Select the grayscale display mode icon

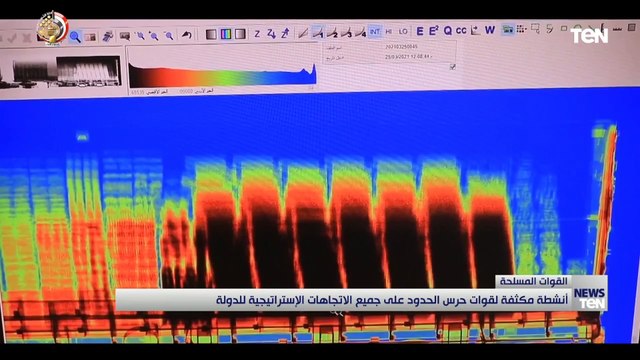tap(211, 34)
